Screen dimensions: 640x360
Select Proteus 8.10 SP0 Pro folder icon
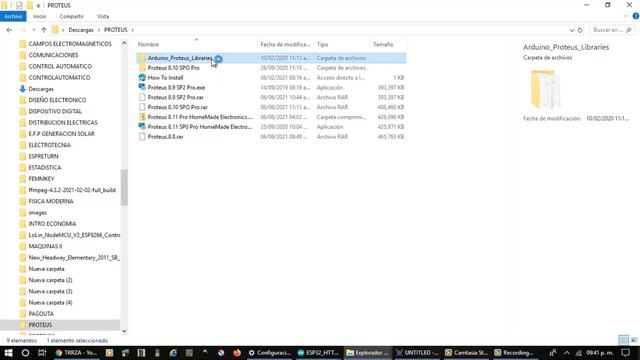tap(142, 68)
